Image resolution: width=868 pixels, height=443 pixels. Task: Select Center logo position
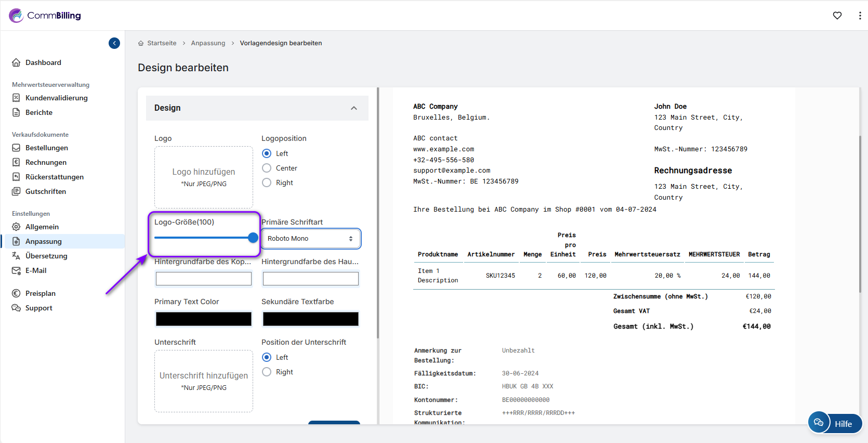point(267,168)
